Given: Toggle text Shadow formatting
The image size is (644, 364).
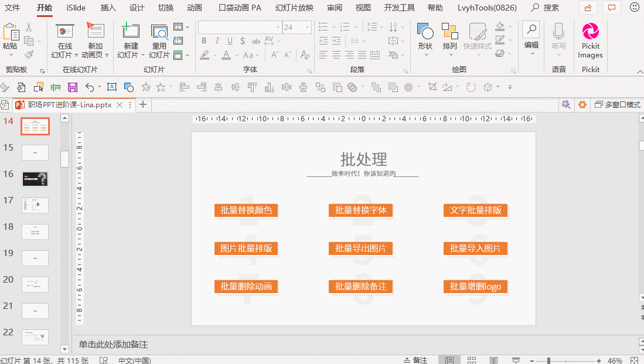Looking at the screenshot, I should pyautogui.click(x=243, y=40).
